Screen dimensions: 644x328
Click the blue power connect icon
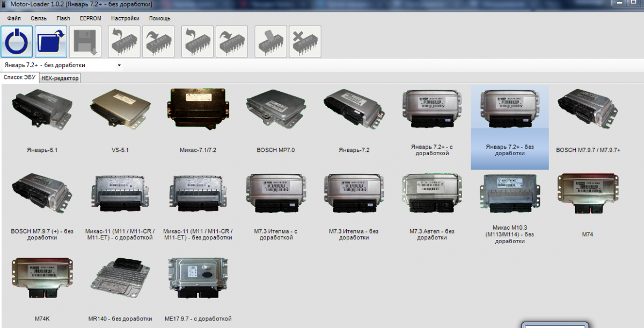(x=17, y=41)
